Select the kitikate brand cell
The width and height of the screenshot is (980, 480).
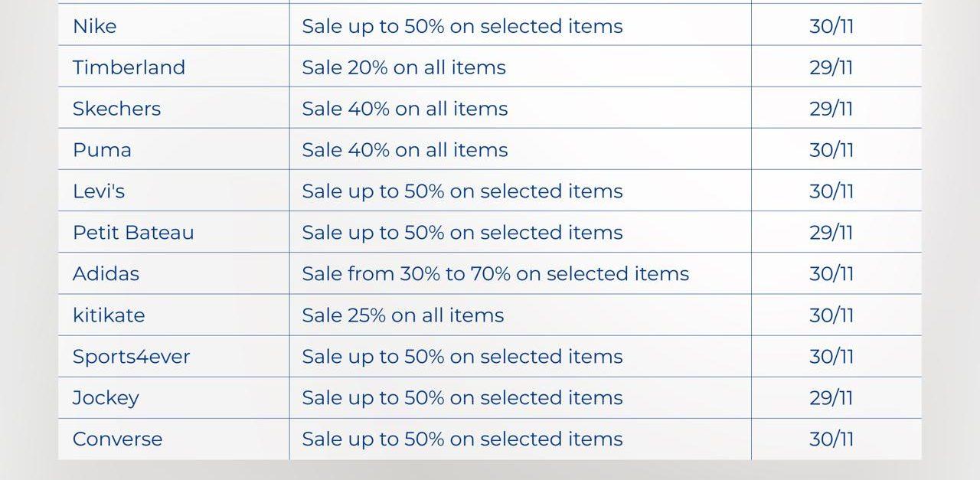click(x=108, y=315)
